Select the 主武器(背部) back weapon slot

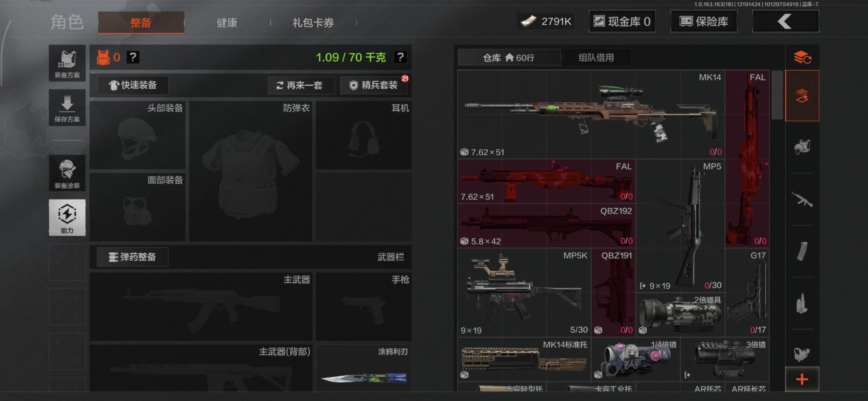201,368
